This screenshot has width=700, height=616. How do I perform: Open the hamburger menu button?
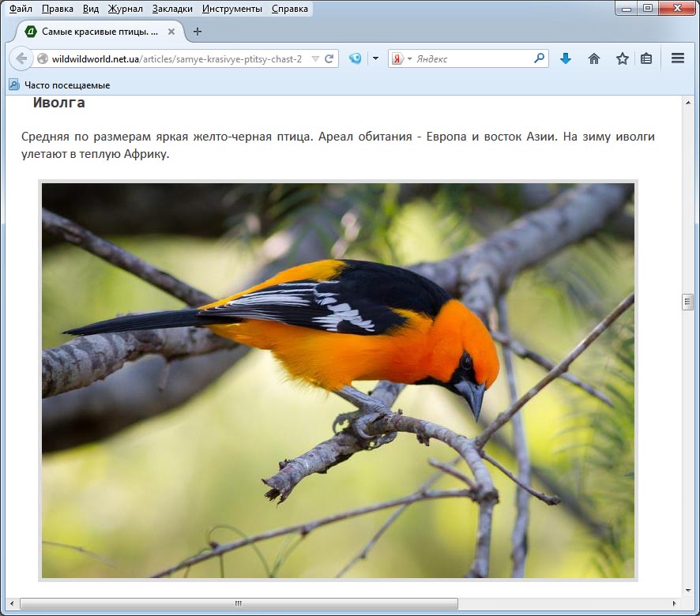(677, 58)
